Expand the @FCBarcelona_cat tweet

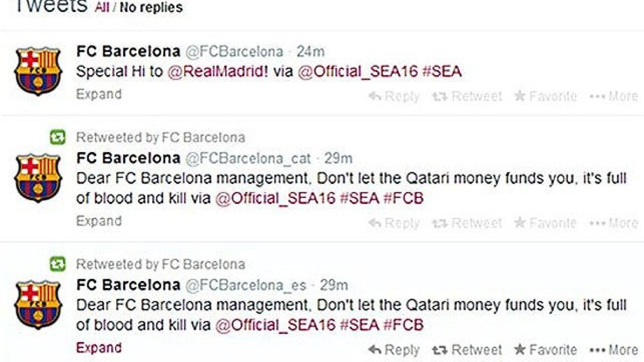[99, 221]
